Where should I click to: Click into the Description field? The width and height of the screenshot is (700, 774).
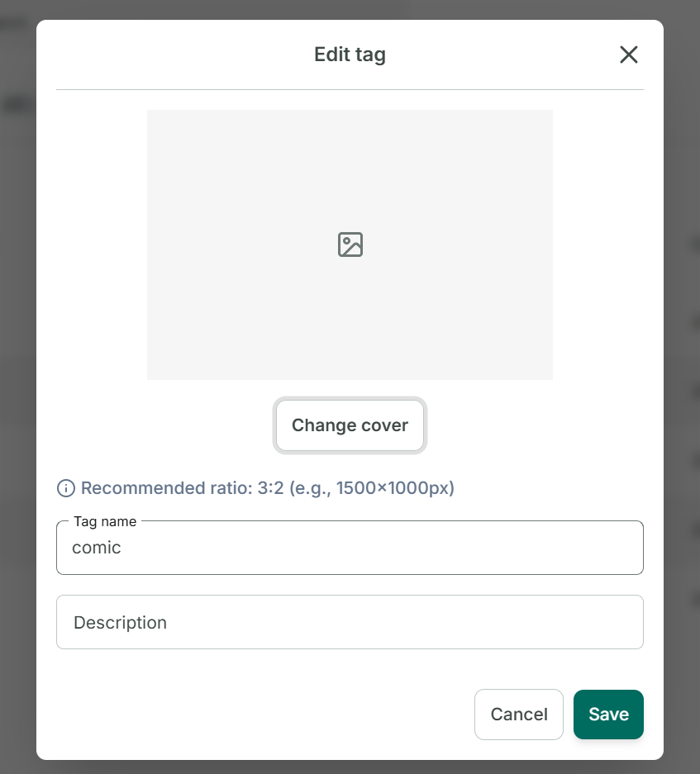tap(350, 622)
